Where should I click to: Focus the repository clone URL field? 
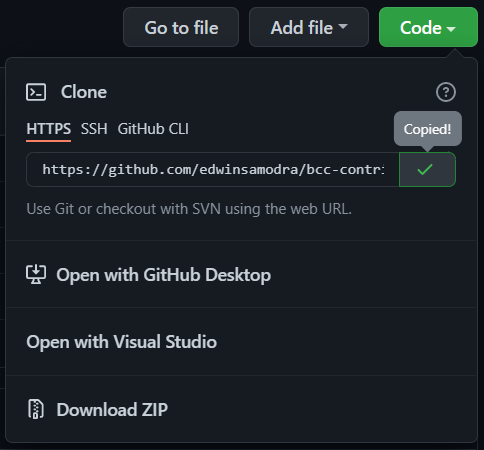(x=213, y=169)
